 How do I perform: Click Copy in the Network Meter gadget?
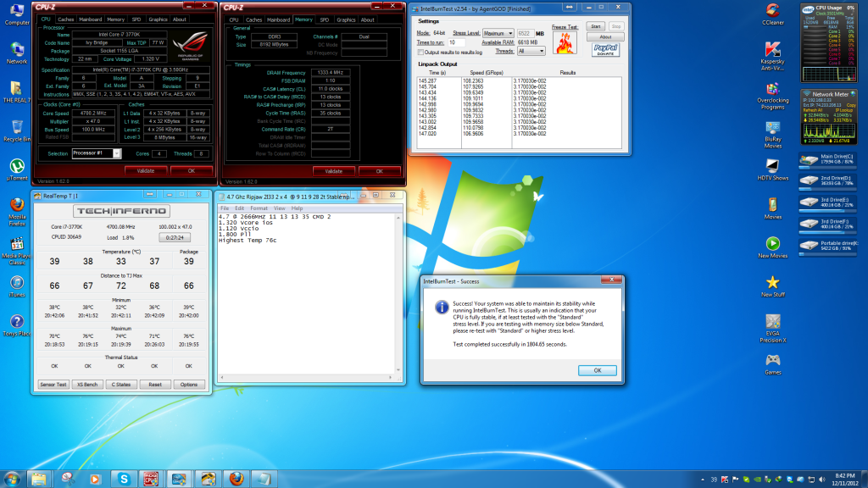[x=851, y=105]
